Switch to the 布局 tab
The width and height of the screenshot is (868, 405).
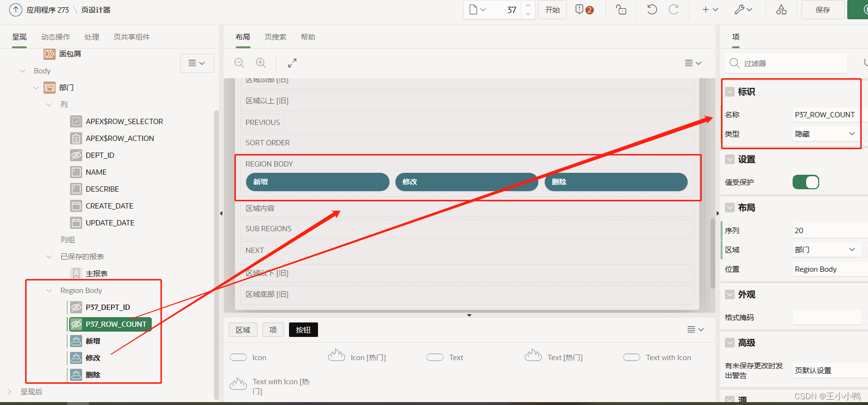click(x=243, y=37)
